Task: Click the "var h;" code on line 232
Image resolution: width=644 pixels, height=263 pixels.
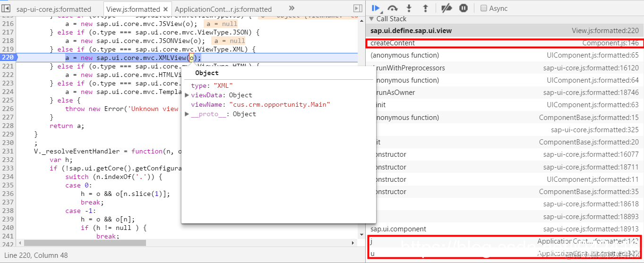Action: tap(61, 160)
